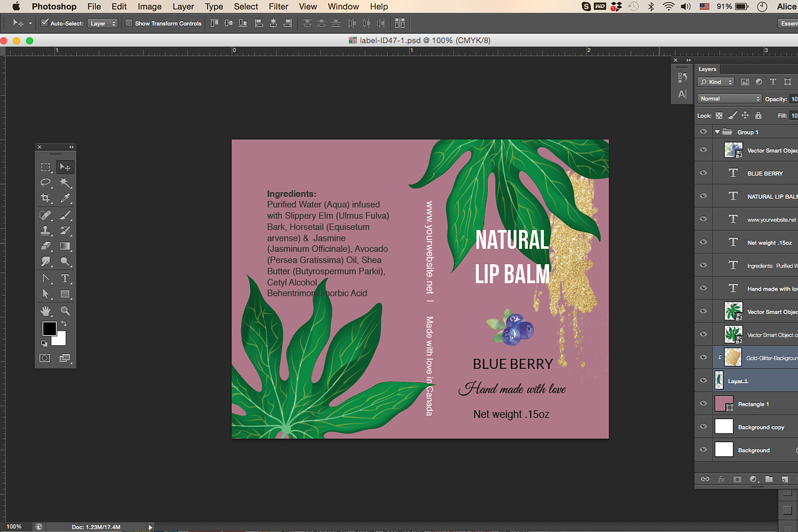Filter layers by pixel type

(x=745, y=82)
